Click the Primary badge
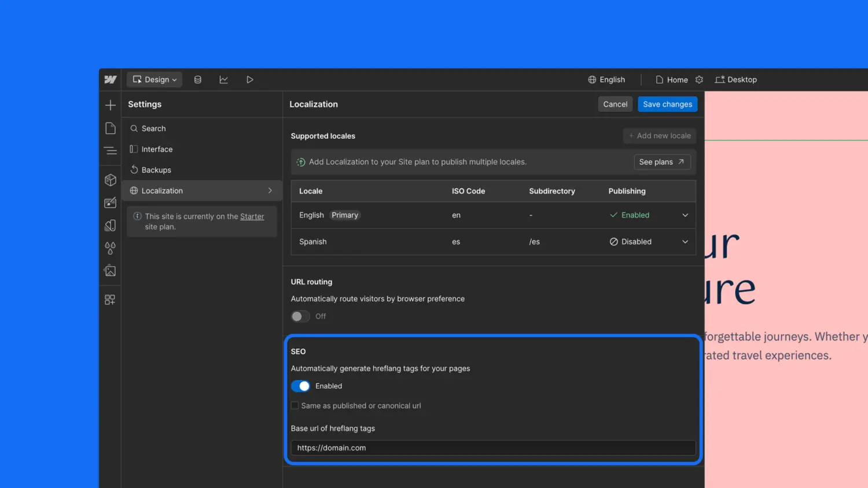 pyautogui.click(x=345, y=215)
